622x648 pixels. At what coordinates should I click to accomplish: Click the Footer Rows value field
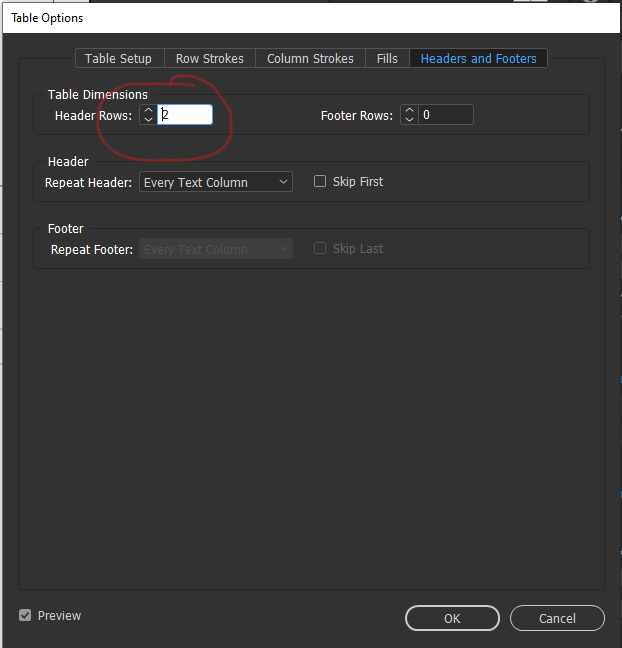[446, 114]
